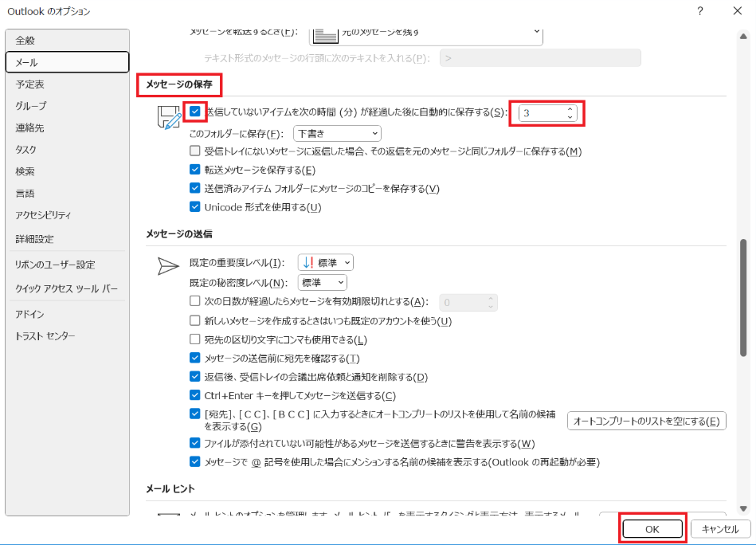This screenshot has height=545, width=756.
Task: Toggle autocomplete list name suggestions checkbox
Action: (195, 414)
